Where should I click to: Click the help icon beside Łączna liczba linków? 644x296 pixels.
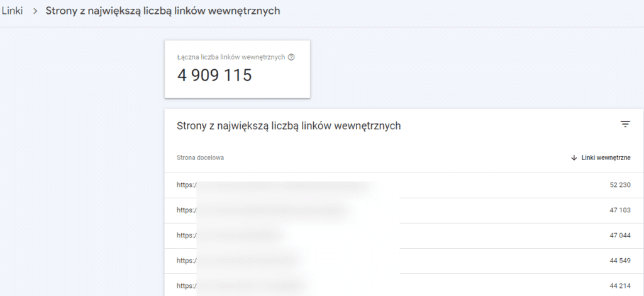(x=291, y=57)
